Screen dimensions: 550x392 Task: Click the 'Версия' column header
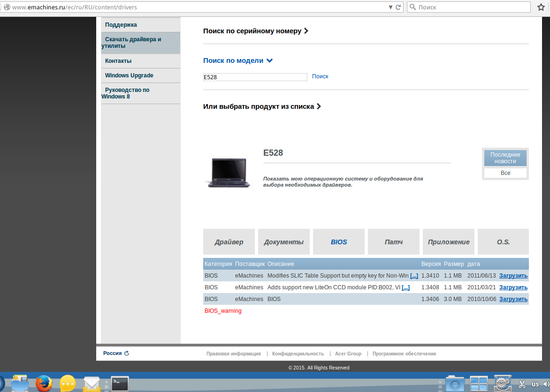pyautogui.click(x=431, y=264)
